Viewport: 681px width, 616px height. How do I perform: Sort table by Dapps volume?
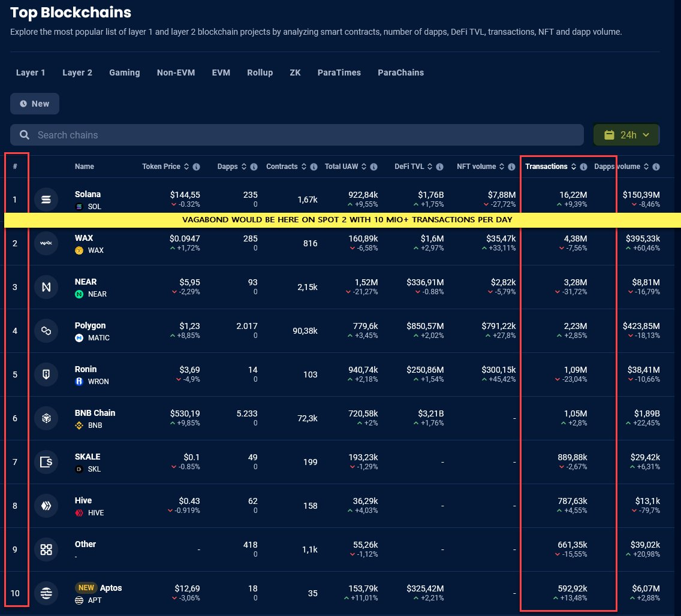(x=646, y=167)
